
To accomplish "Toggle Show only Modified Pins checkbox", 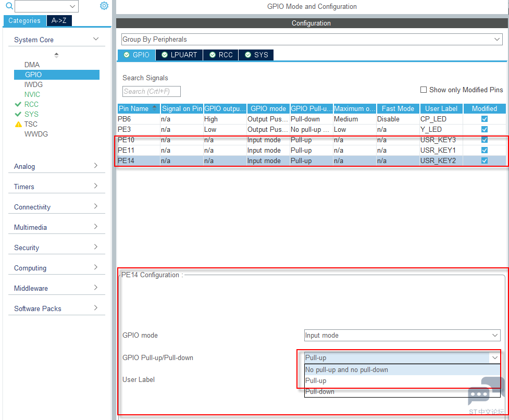I will (x=424, y=90).
